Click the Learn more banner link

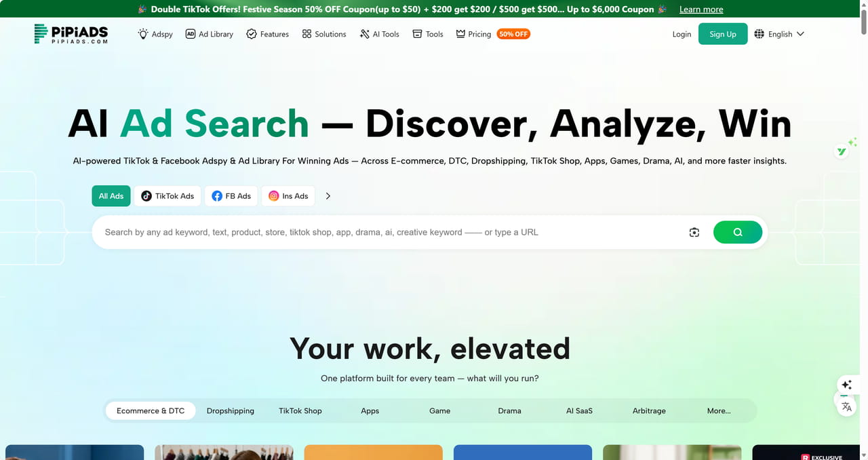(701, 9)
